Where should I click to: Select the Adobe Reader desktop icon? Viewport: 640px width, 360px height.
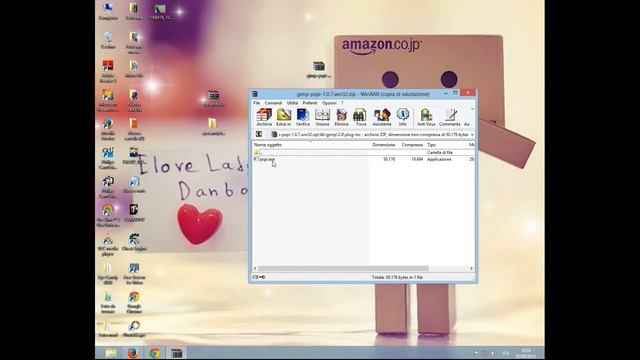click(108, 71)
